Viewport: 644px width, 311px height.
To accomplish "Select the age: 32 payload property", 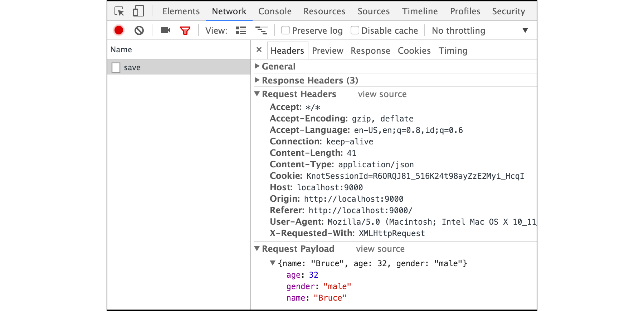I will click(302, 275).
